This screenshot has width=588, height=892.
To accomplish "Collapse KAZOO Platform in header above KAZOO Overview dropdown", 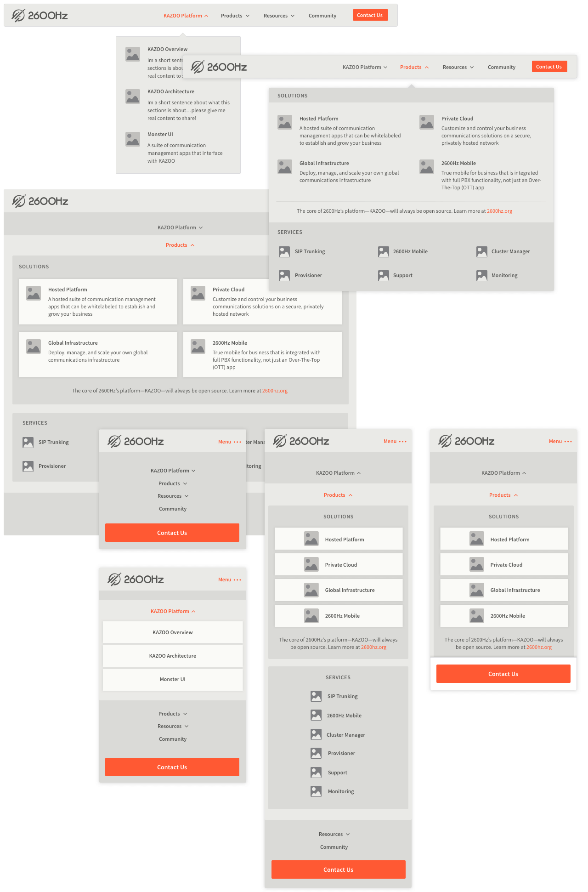I will 186,16.
